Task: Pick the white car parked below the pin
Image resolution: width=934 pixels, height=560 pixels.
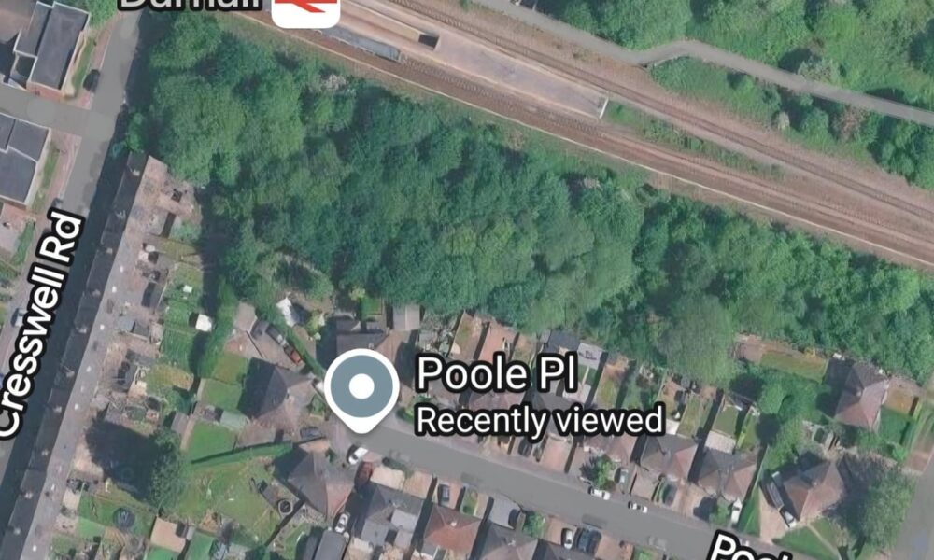Action: pyautogui.click(x=358, y=455)
